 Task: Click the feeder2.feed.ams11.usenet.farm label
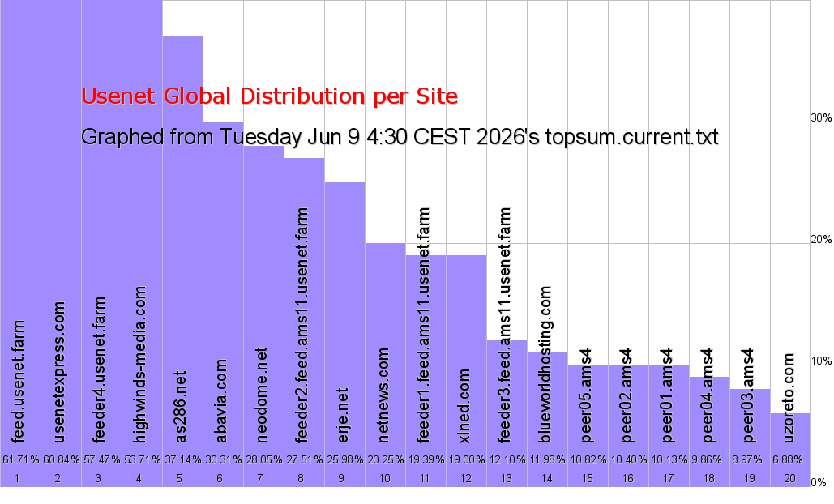[302, 325]
